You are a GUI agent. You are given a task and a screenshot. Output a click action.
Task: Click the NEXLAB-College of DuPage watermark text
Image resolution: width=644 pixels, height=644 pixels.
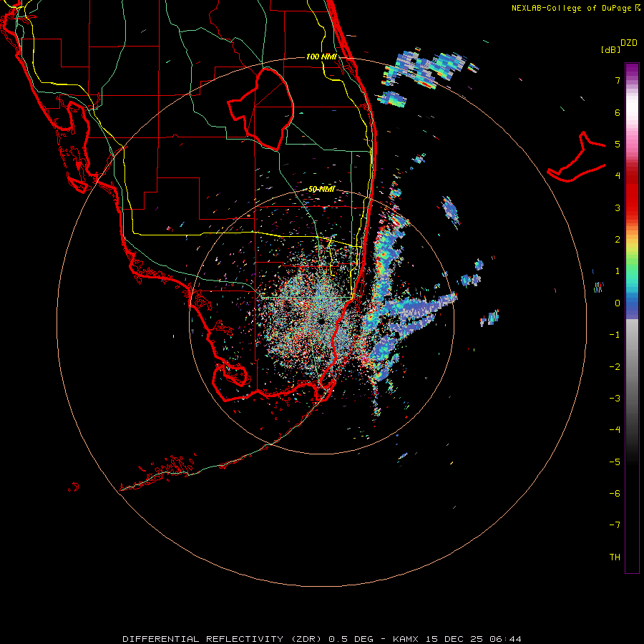(572, 8)
